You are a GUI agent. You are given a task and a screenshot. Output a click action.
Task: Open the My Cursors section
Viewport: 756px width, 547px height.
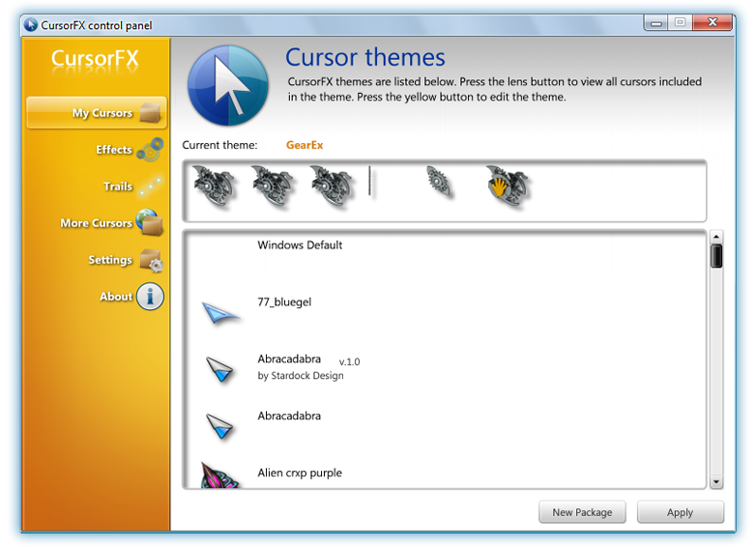tap(97, 113)
